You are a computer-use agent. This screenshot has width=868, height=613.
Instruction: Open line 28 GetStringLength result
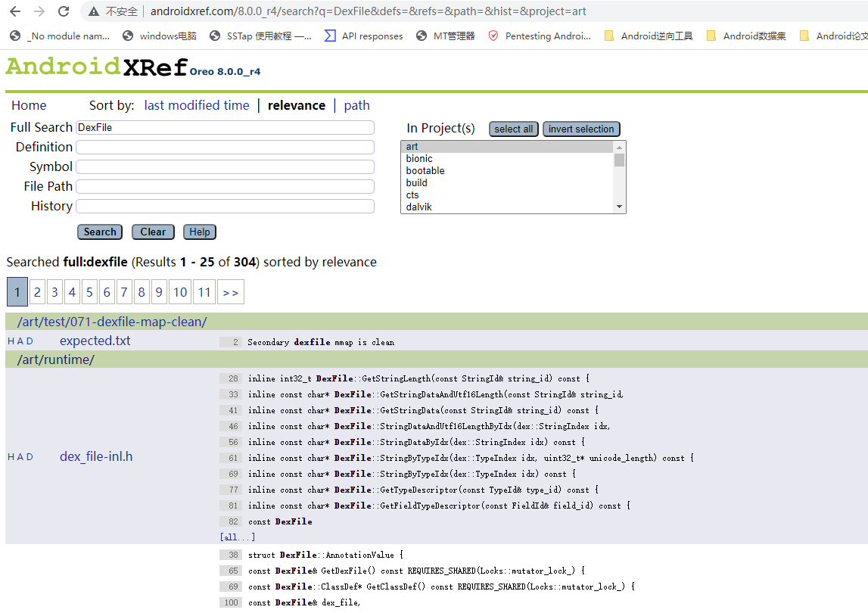(x=418, y=378)
